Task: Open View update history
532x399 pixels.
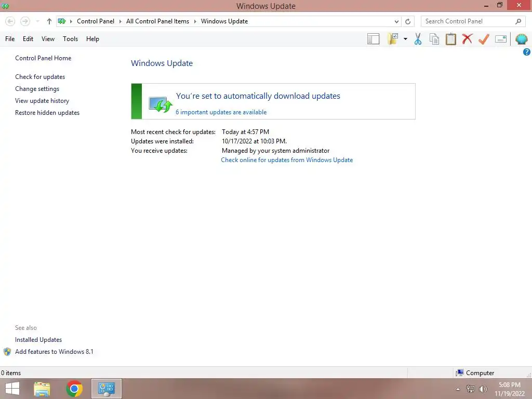Action: click(42, 101)
